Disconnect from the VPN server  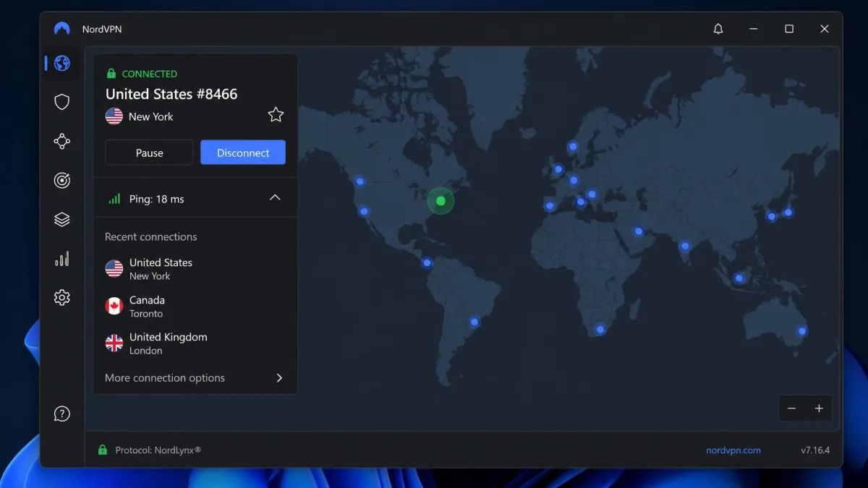[243, 153]
